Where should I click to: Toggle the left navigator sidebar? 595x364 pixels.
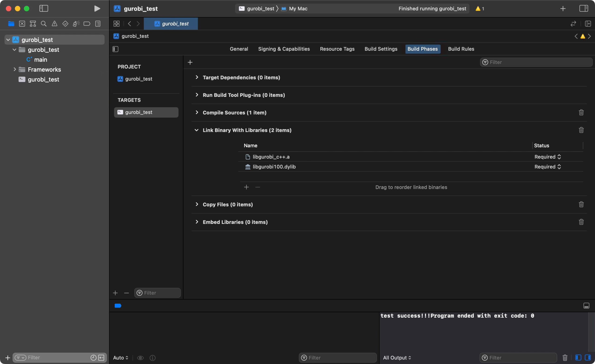(44, 9)
